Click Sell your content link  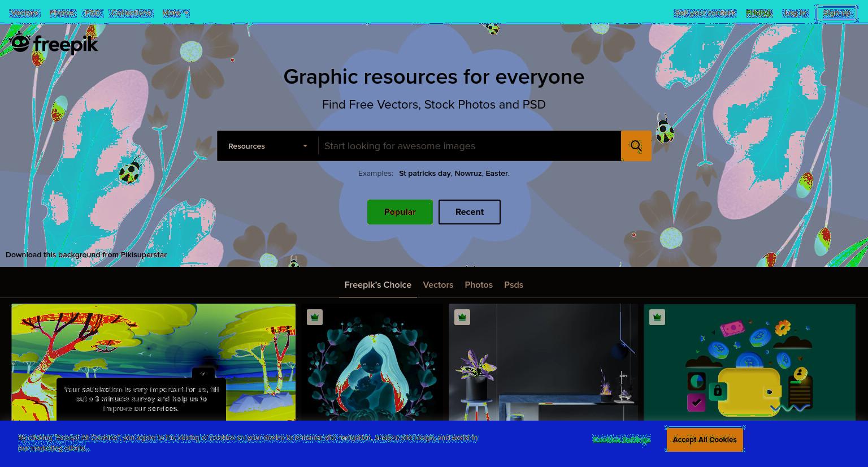coord(705,13)
